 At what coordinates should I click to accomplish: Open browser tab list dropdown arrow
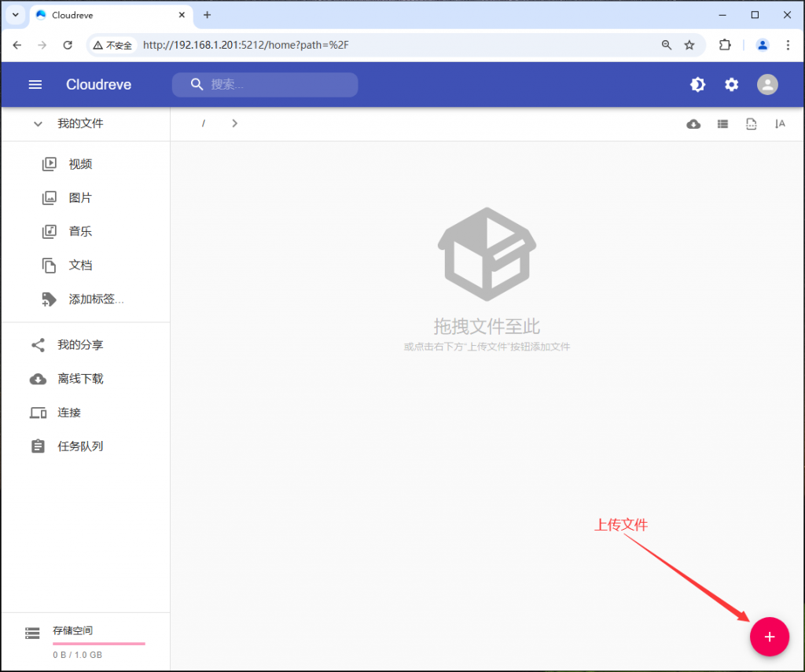pyautogui.click(x=16, y=15)
